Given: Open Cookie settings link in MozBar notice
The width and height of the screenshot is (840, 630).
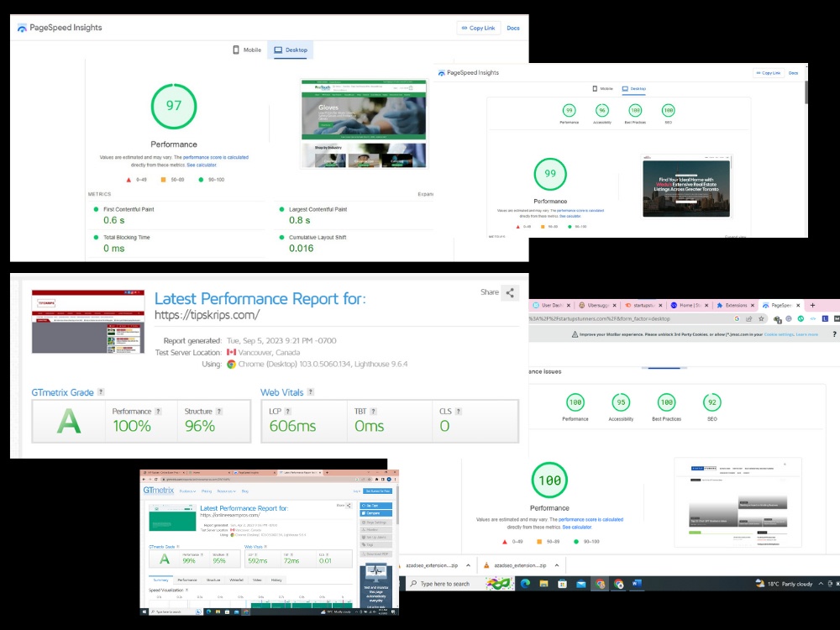Looking at the screenshot, I should [779, 334].
